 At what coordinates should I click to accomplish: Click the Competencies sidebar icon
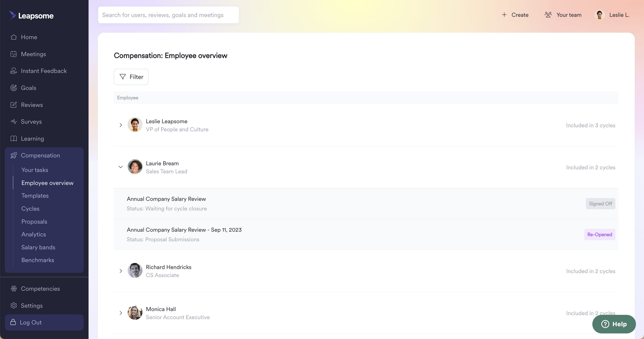click(13, 288)
